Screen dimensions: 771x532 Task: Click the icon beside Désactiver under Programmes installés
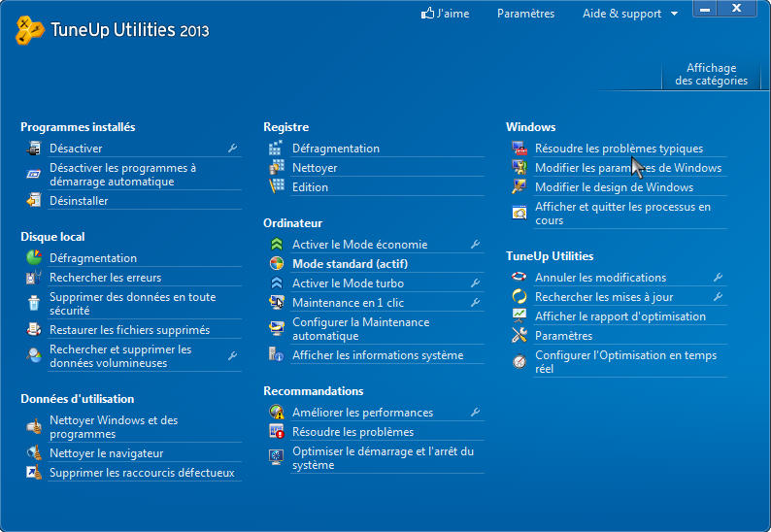[x=33, y=148]
